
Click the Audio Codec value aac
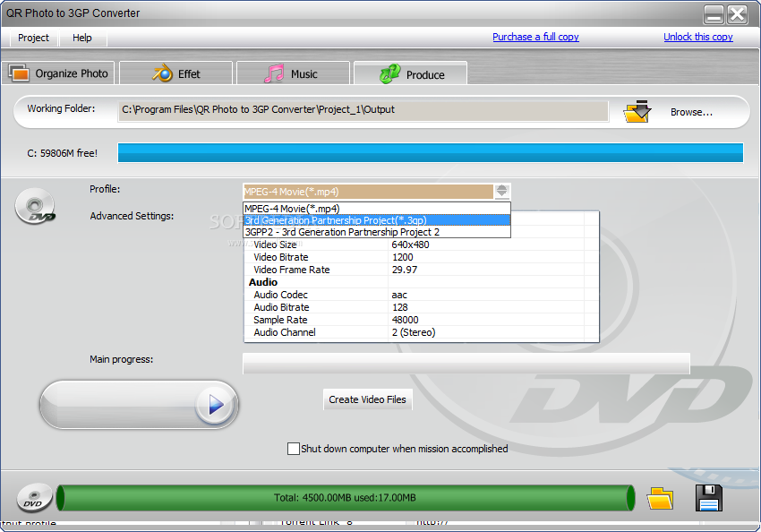[399, 296]
